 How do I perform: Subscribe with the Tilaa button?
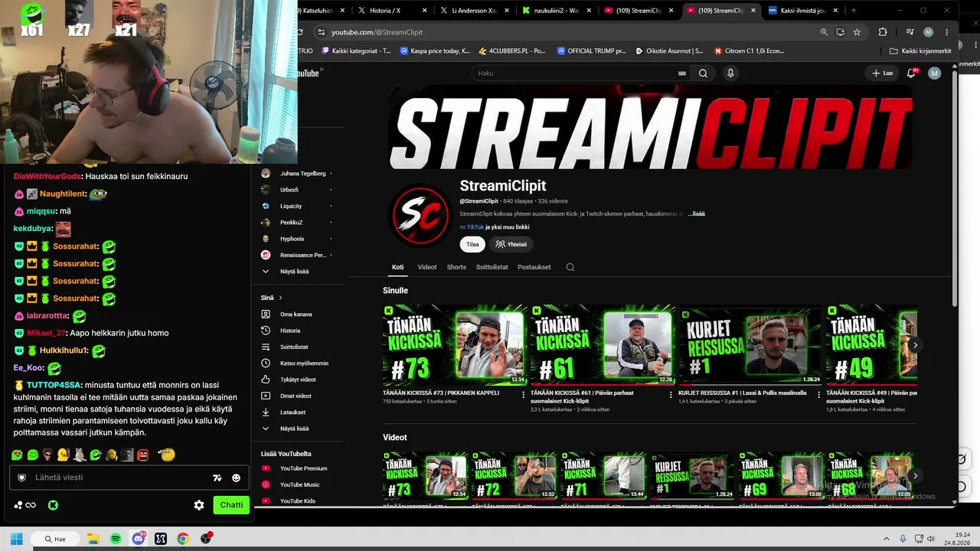(472, 244)
